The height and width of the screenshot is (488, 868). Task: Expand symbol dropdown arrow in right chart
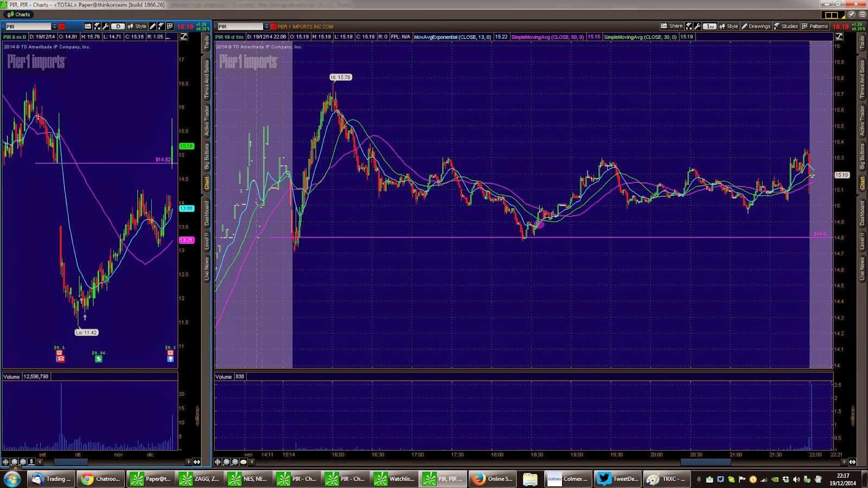point(266,26)
